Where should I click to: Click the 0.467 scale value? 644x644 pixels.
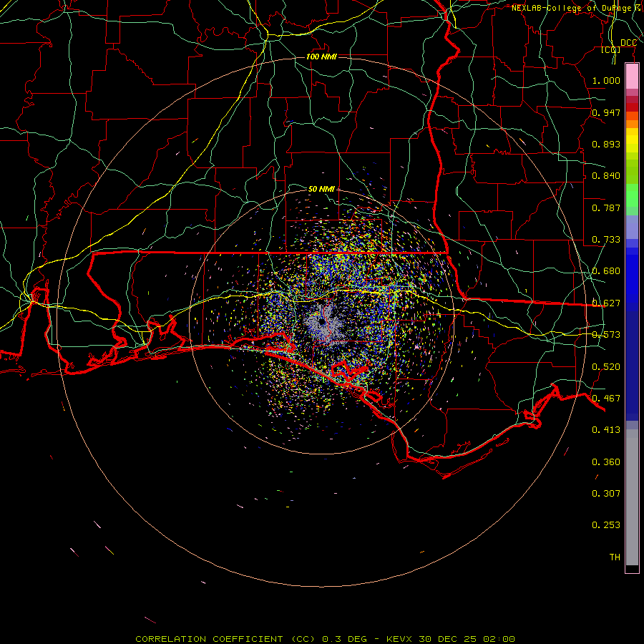(606, 399)
